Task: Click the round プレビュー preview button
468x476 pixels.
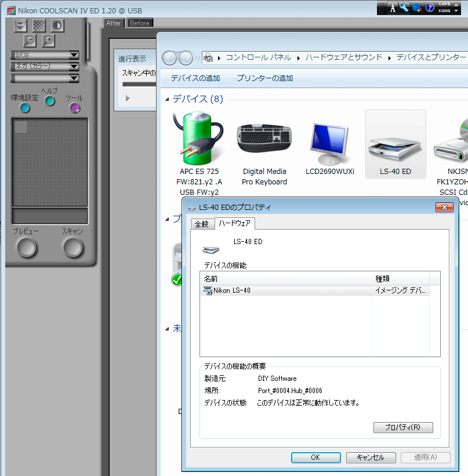Action: [x=27, y=248]
